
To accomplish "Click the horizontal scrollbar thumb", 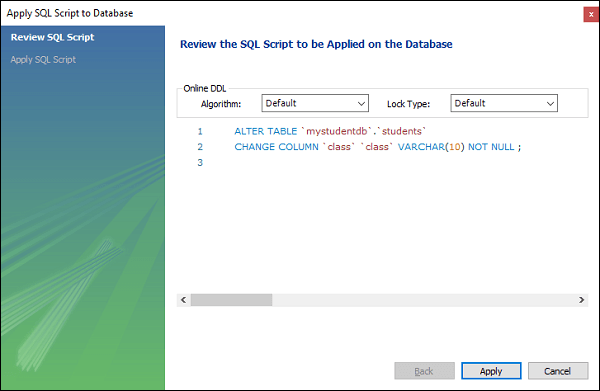I will coord(232,300).
